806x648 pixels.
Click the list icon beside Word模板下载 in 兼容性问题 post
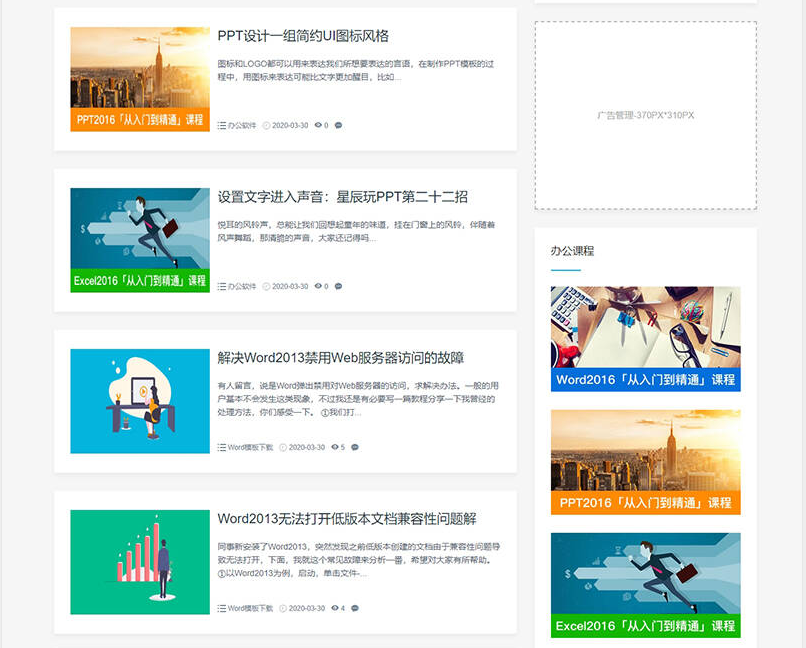pos(221,608)
